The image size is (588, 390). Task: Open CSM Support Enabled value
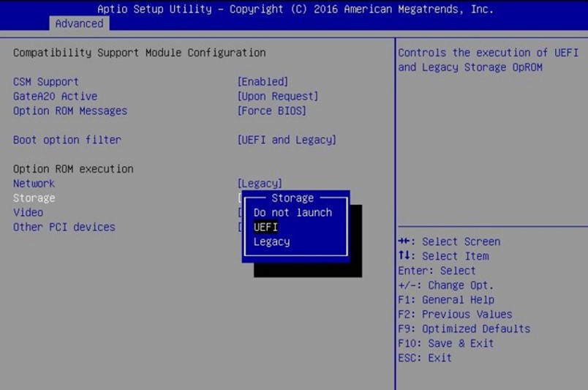(263, 82)
